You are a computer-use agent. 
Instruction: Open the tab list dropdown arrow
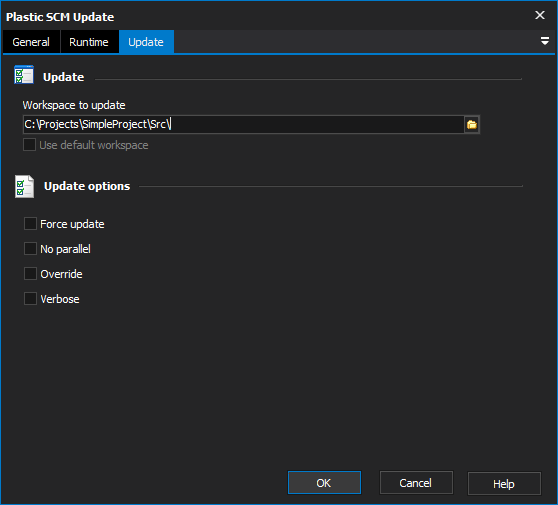(x=544, y=41)
